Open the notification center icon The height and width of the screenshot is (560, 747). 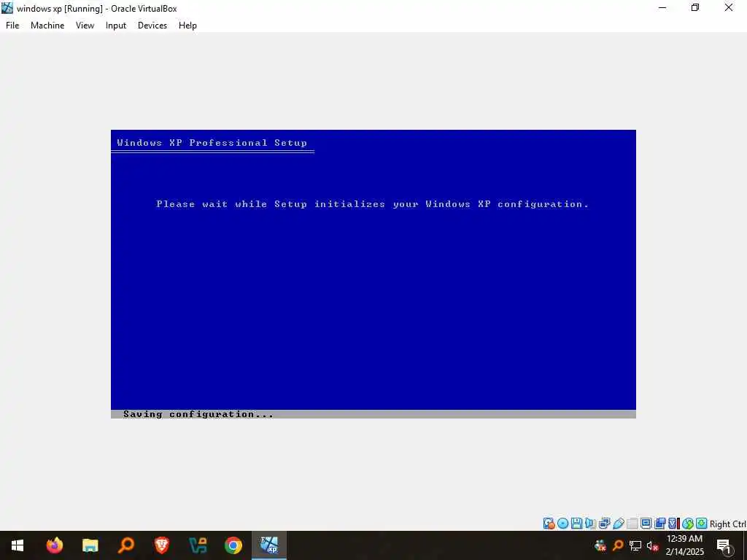tap(724, 545)
